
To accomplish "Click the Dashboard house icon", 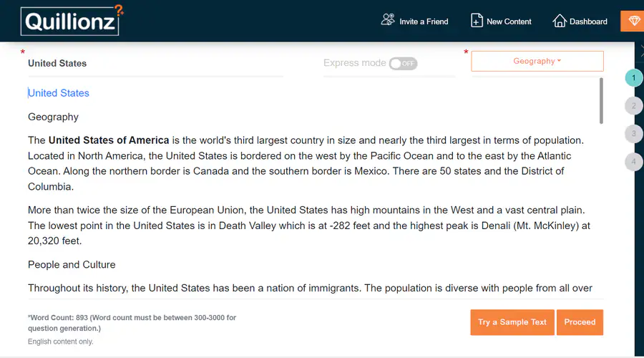I will click(560, 21).
